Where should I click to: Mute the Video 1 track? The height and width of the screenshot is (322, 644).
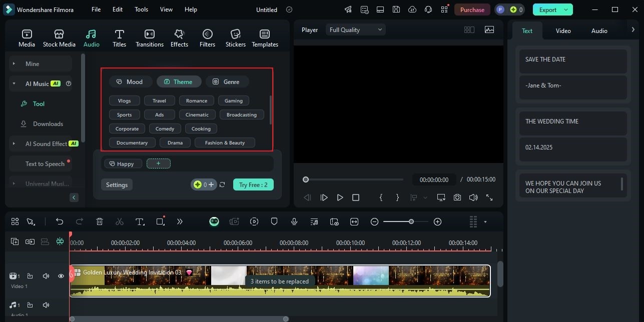[46, 276]
